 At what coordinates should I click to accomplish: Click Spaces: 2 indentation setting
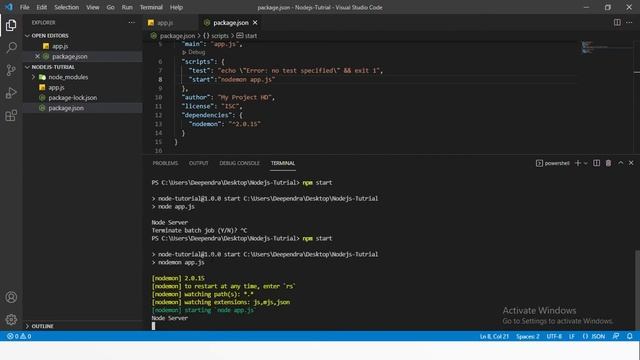(527, 336)
